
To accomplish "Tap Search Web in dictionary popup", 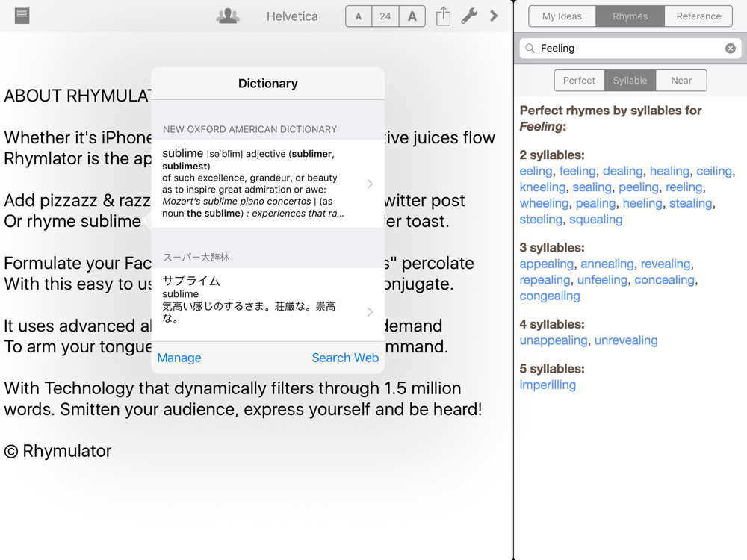I will coord(345,358).
